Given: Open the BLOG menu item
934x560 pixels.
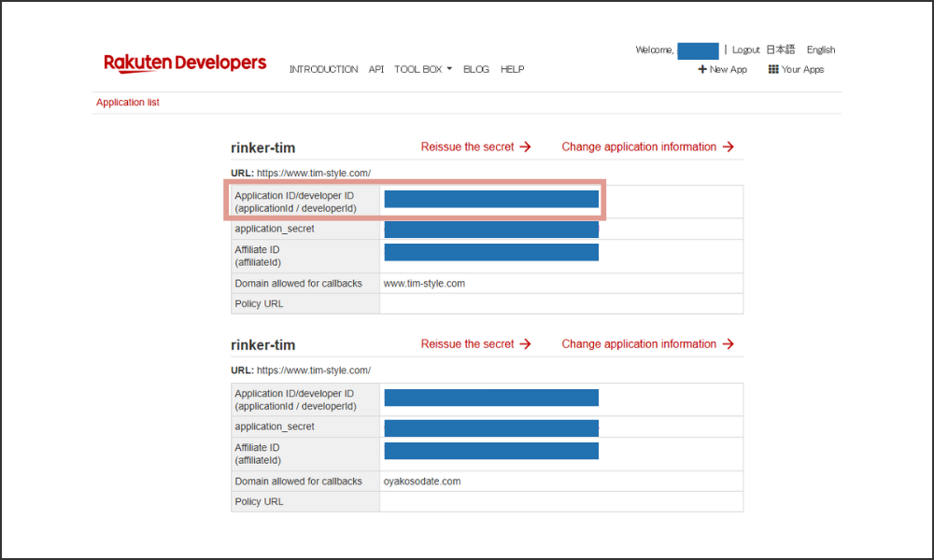Looking at the screenshot, I should (x=476, y=69).
